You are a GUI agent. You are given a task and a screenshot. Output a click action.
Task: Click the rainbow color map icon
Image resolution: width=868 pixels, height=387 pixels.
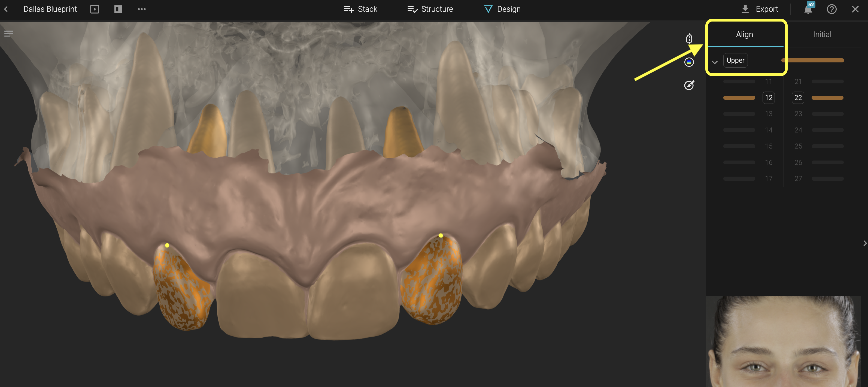(689, 62)
